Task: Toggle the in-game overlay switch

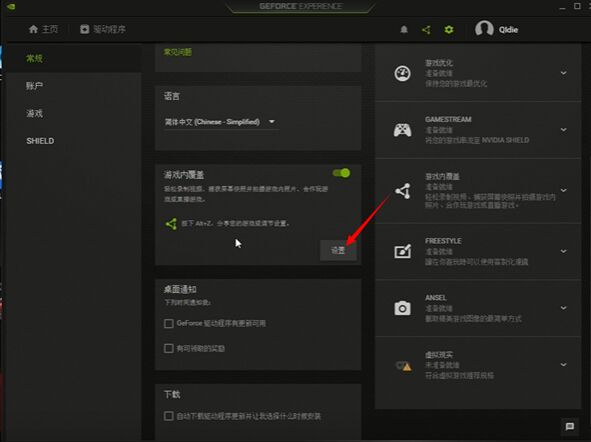Action: point(341,173)
